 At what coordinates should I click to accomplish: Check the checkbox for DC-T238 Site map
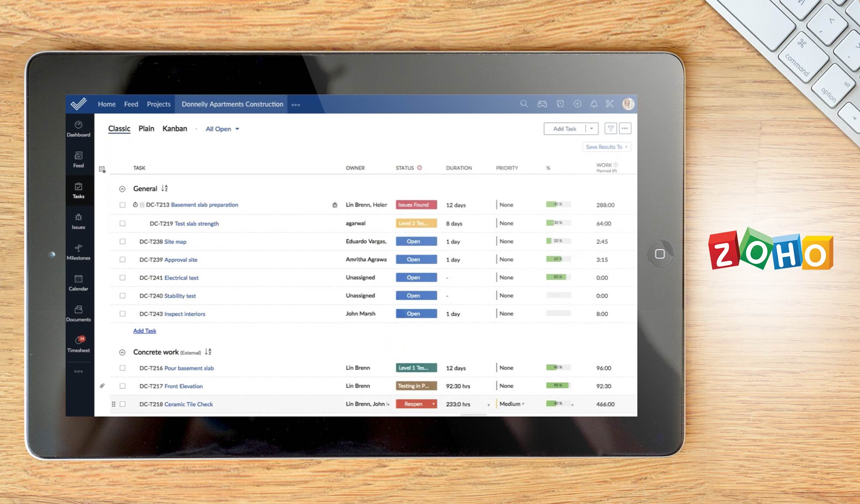[122, 241]
